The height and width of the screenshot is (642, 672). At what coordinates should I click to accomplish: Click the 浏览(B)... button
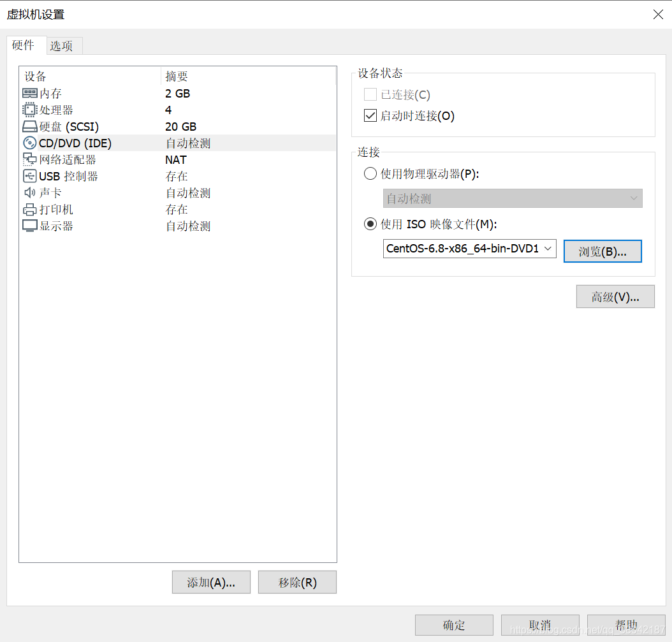[x=602, y=251]
